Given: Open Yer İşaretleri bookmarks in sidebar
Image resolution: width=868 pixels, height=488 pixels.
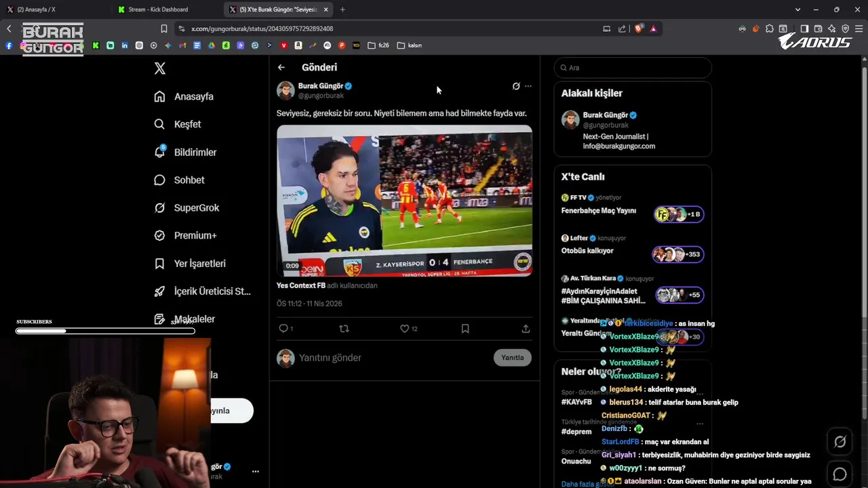Looking at the screenshot, I should [x=190, y=263].
